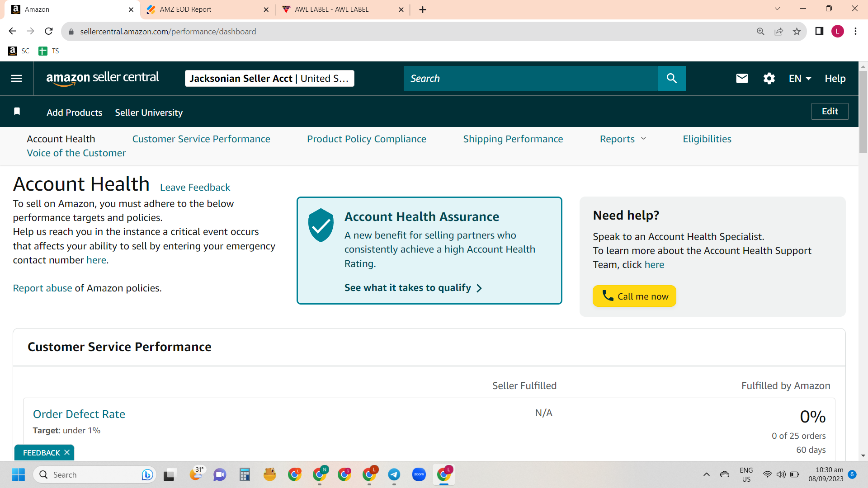Click the FEEDBACK button
Screen dimensions: 868x488
(41, 453)
